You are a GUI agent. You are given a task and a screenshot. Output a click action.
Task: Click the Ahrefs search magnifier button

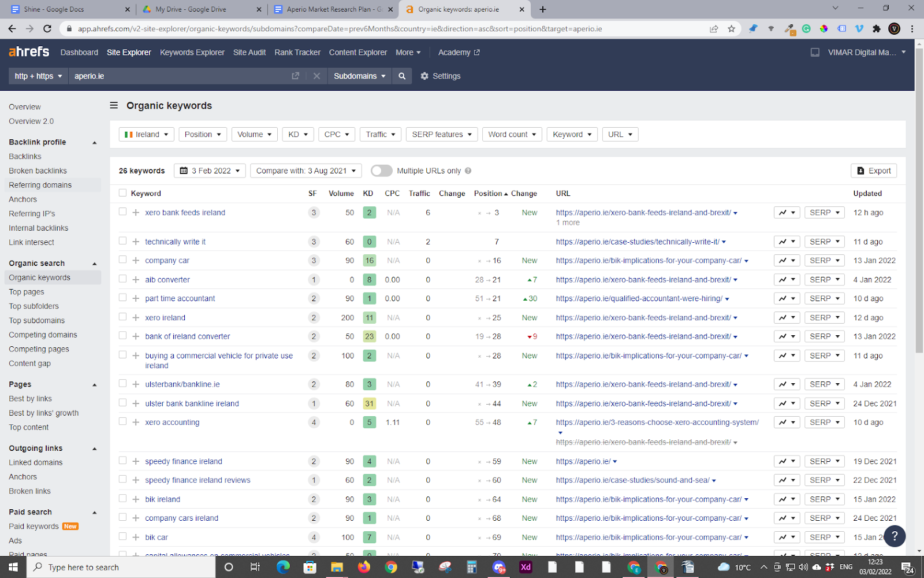pyautogui.click(x=402, y=76)
